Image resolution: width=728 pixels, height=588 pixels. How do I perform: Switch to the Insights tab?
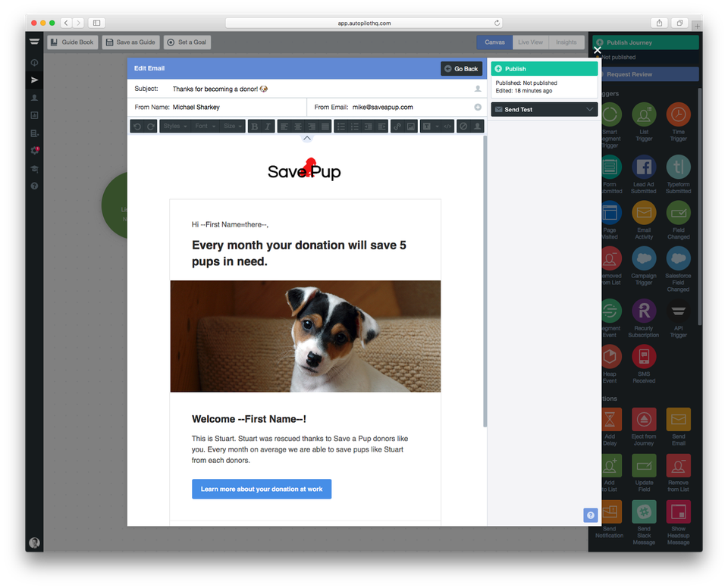pos(565,42)
